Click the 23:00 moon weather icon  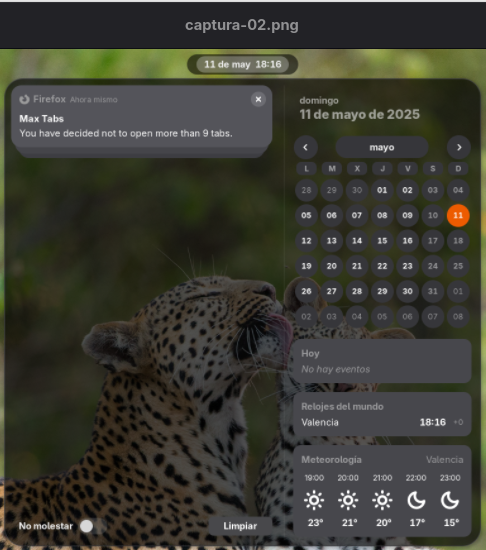[450, 500]
